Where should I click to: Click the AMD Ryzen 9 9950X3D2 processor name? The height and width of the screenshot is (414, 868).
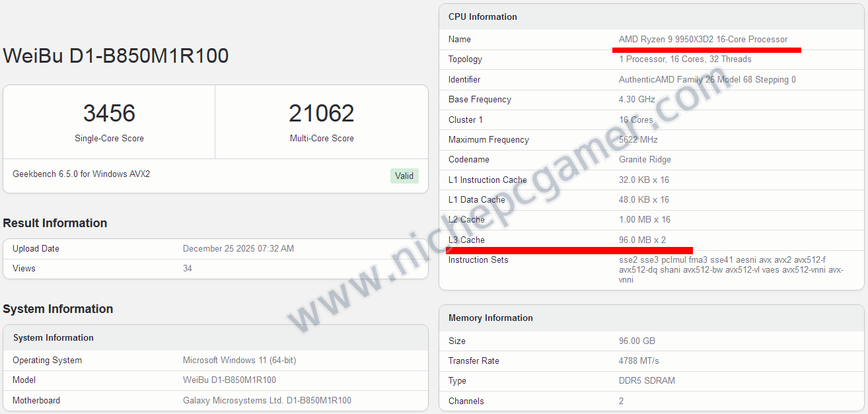click(x=703, y=40)
